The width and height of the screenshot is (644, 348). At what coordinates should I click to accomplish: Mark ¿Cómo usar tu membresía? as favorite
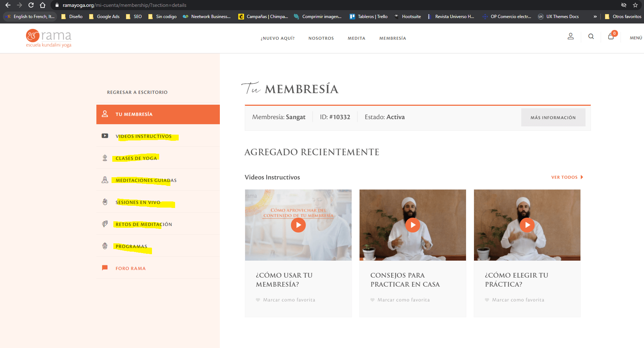[286, 300]
